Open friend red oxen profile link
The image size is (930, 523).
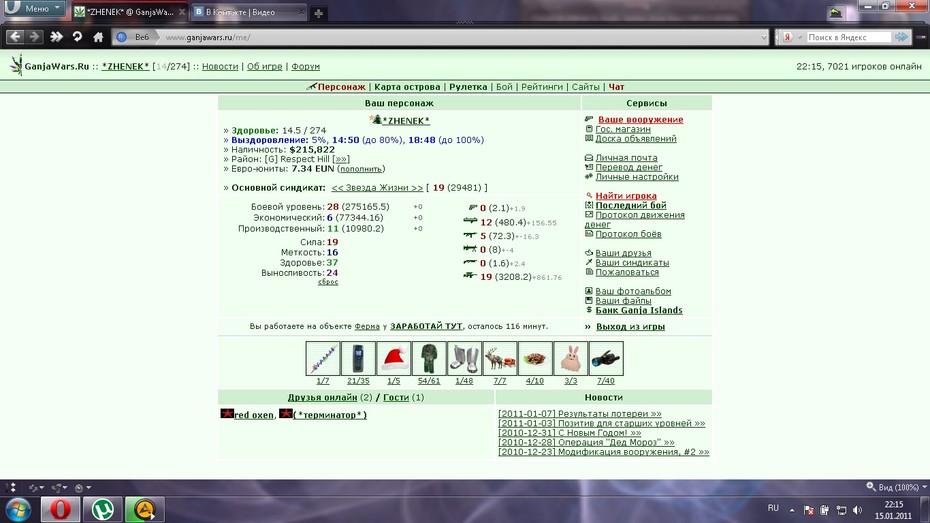[254, 415]
